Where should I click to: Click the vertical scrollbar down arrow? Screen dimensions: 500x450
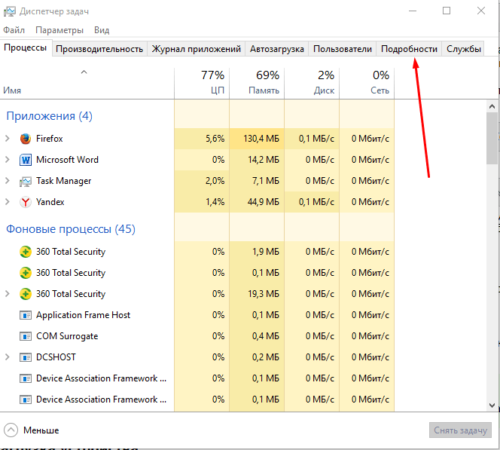[492, 405]
